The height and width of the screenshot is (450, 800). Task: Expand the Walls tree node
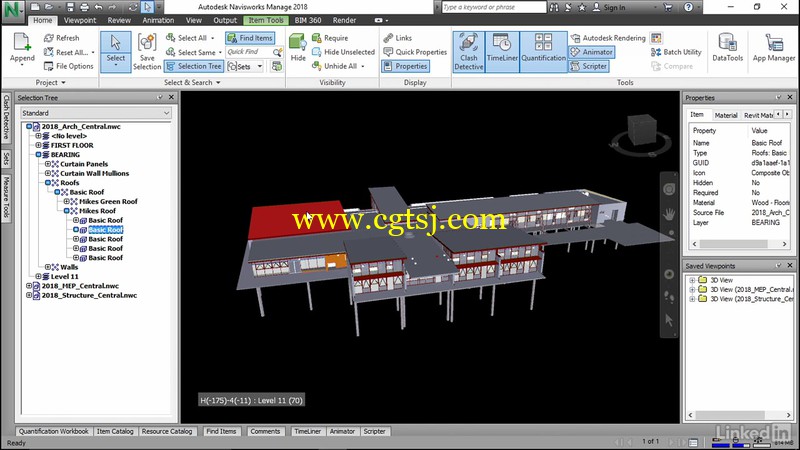(x=47, y=267)
